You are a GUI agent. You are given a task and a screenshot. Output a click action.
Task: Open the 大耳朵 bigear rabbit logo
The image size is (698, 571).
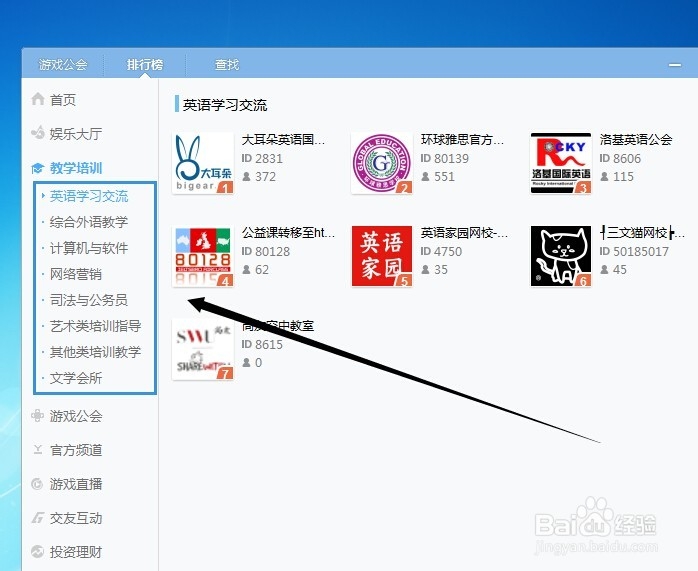pyautogui.click(x=203, y=163)
